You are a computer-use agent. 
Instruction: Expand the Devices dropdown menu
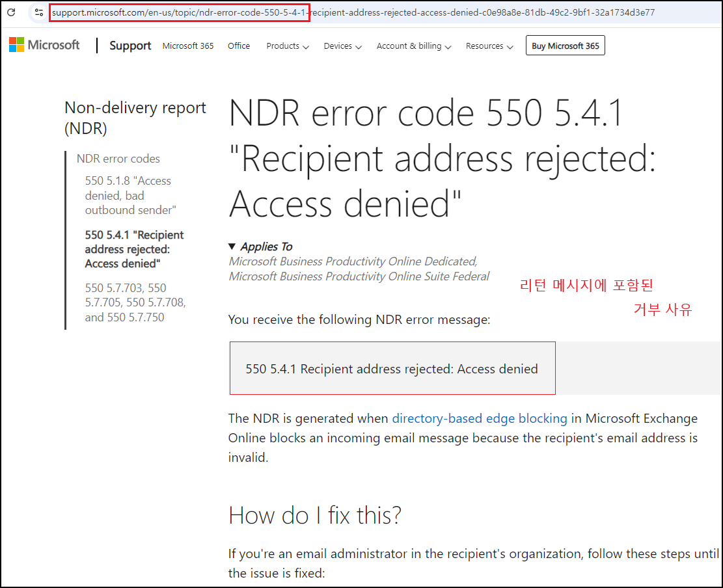tap(342, 46)
